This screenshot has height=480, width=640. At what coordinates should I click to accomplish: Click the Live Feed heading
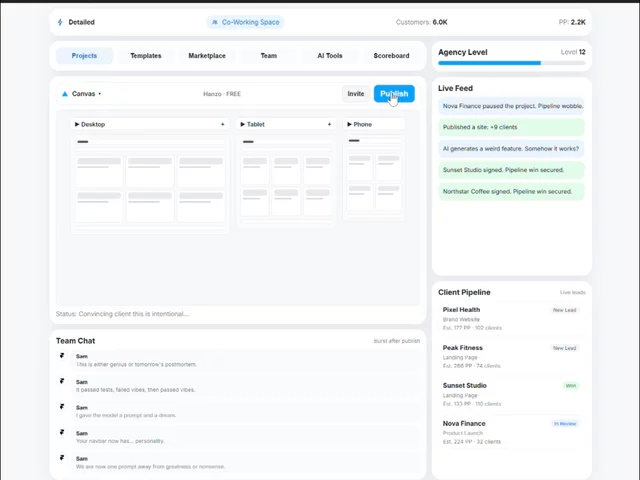(x=456, y=88)
